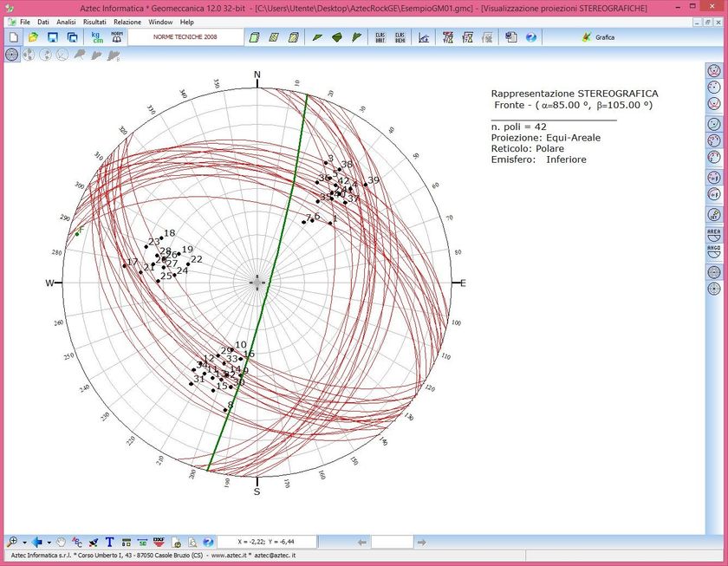
Task: Activate the pan hand tool
Action: coord(62,542)
